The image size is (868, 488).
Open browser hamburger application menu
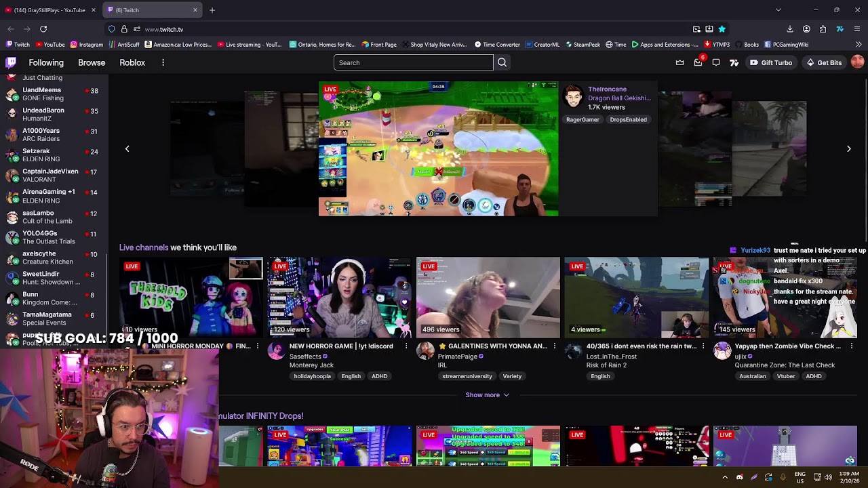click(857, 29)
